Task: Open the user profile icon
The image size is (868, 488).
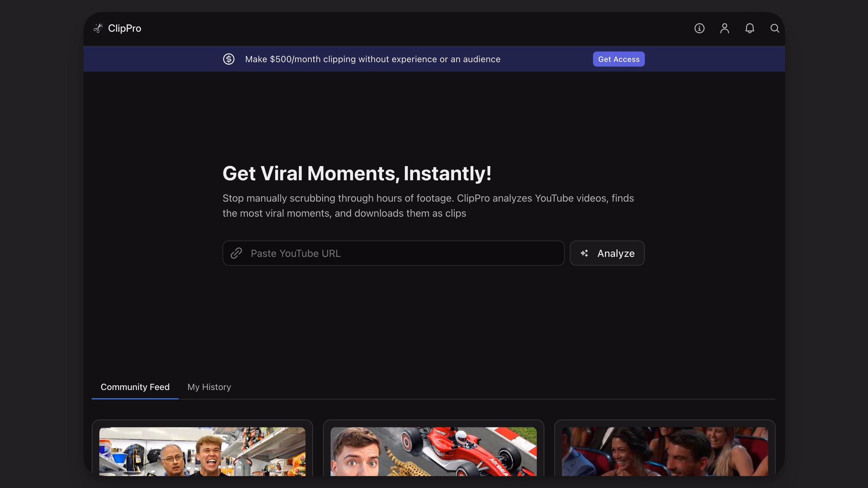Action: coord(724,28)
